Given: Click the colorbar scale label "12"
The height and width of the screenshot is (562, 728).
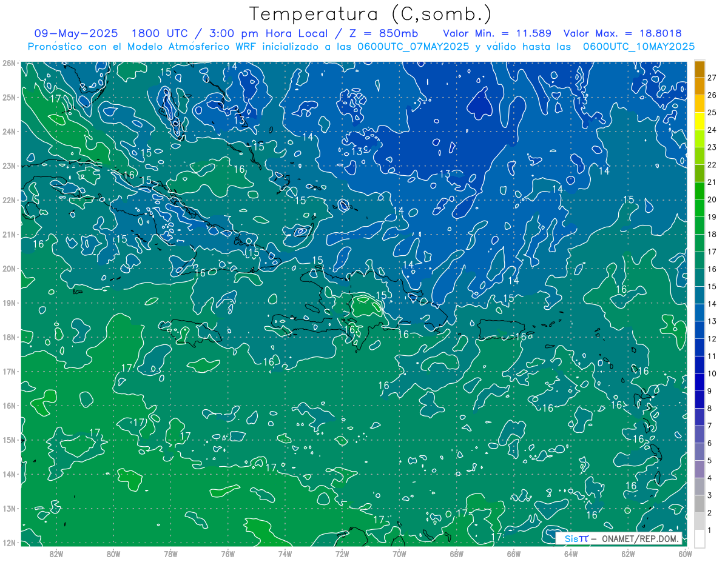Looking at the screenshot, I should [712, 338].
